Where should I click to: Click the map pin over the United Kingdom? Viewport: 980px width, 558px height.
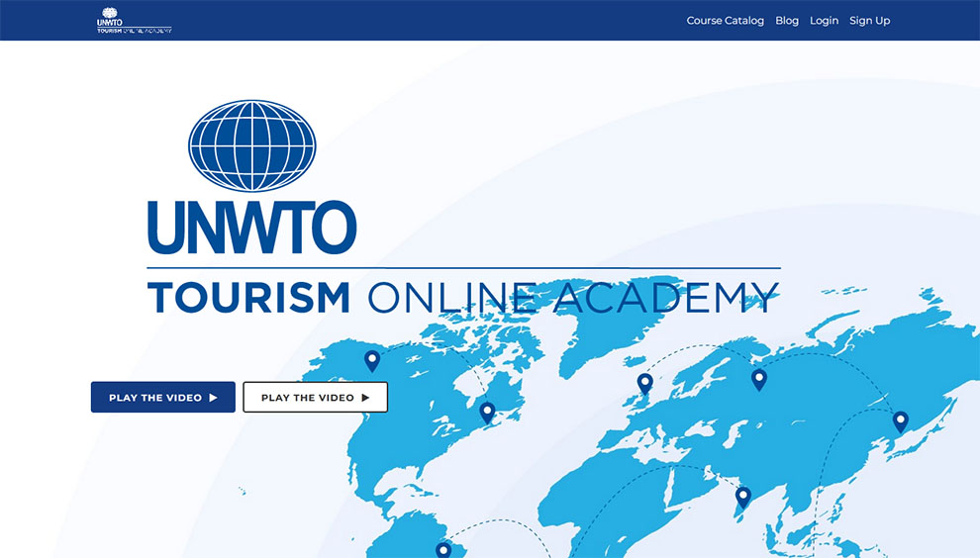(x=645, y=384)
